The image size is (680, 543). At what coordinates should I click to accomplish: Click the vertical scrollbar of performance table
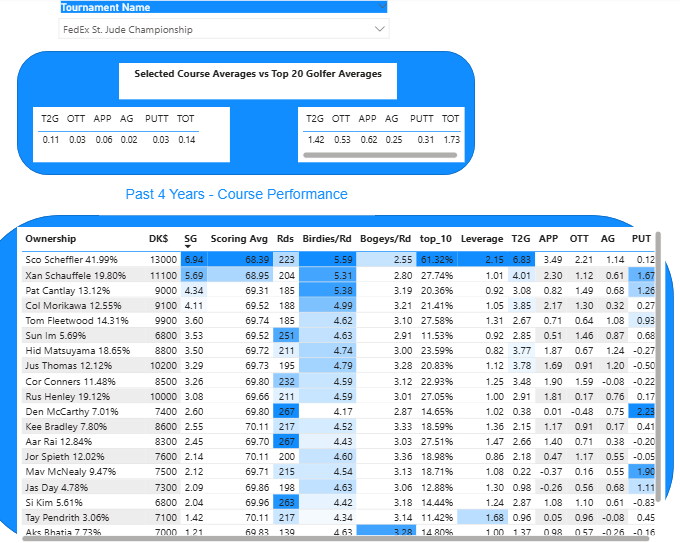point(658,366)
